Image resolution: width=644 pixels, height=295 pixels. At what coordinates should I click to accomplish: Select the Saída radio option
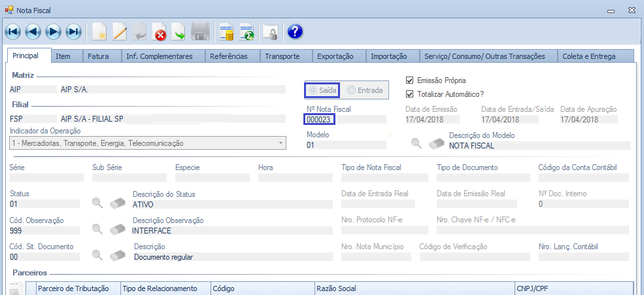pyautogui.click(x=323, y=90)
